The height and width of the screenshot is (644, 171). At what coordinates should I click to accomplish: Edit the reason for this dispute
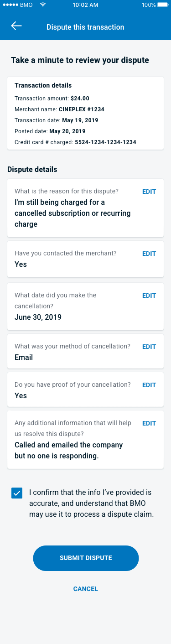(x=149, y=192)
